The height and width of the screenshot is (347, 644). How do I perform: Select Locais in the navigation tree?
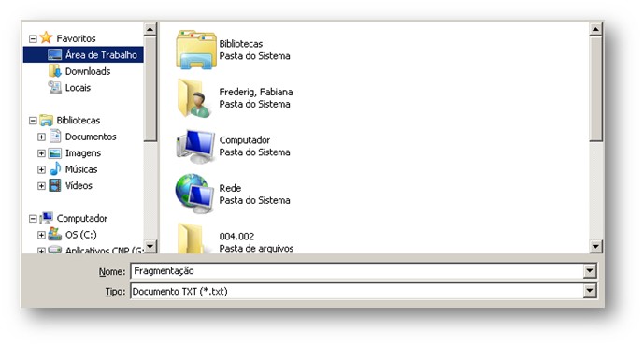coord(78,88)
